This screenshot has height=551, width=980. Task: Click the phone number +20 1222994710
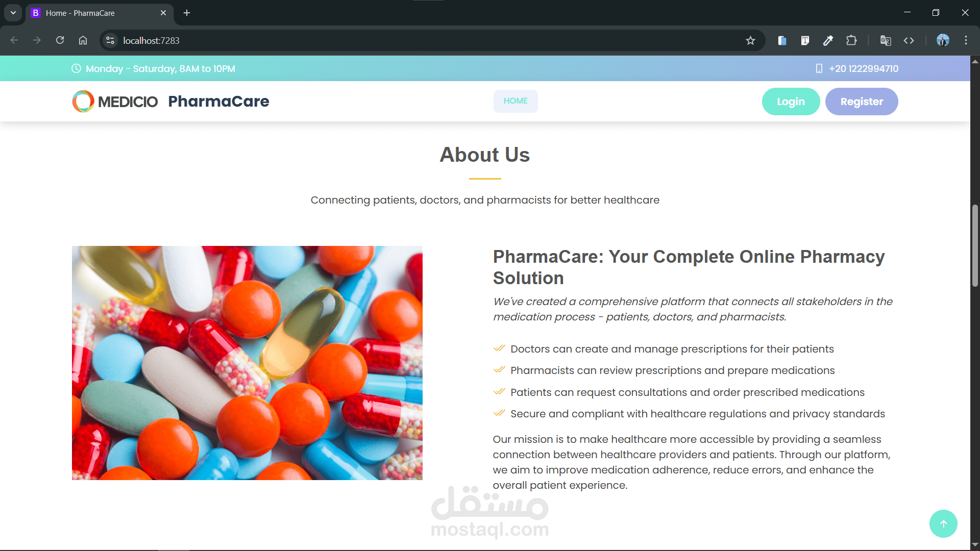(863, 68)
